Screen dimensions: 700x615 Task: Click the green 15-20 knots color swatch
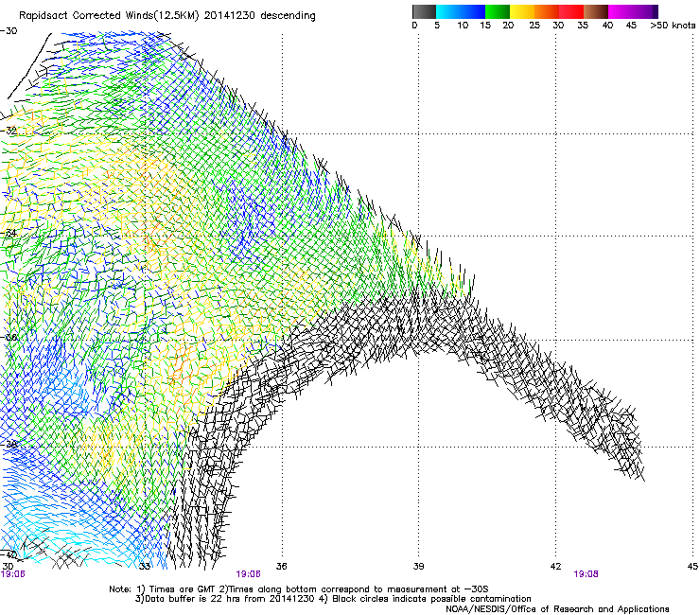[x=498, y=11]
